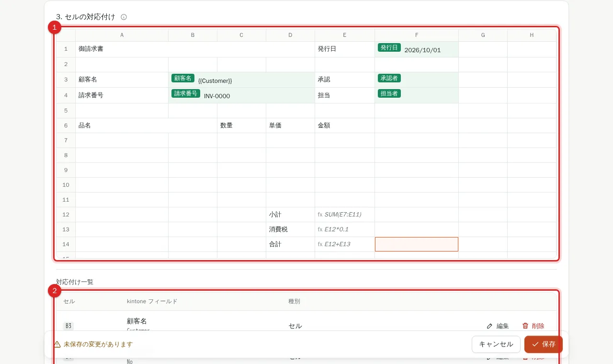
Task: Cancel changes with the キャンセル button
Action: tap(496, 344)
